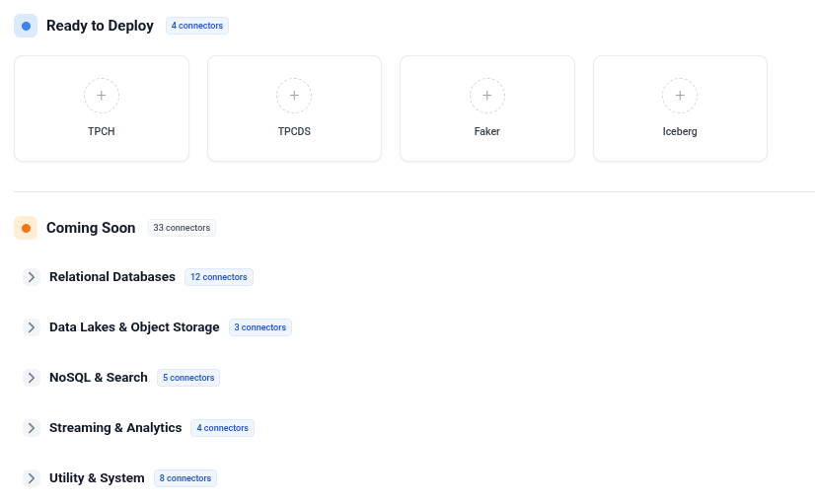The height and width of the screenshot is (504, 815).
Task: Open the Iceberg connector label
Action: point(680,131)
